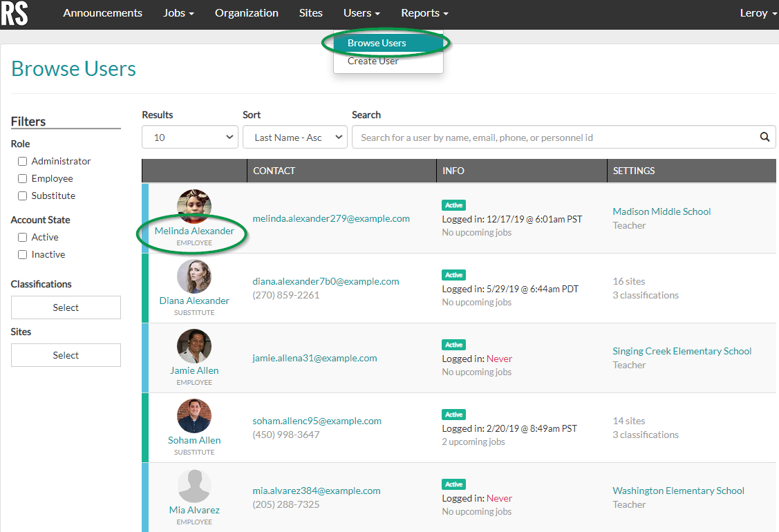Click Jamie Allen's profile picture
Screen dimensions: 779x532
194,346
